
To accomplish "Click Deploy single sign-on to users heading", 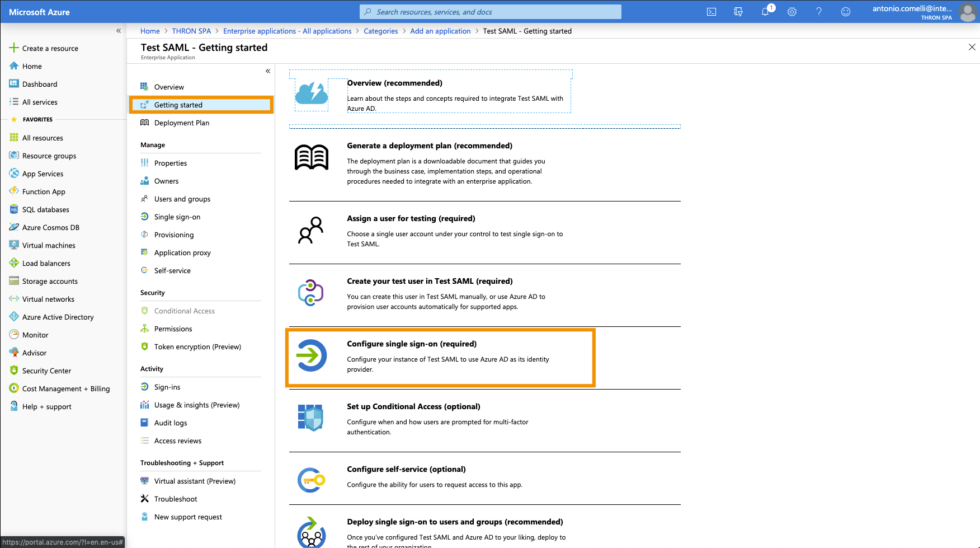I will click(x=455, y=522).
